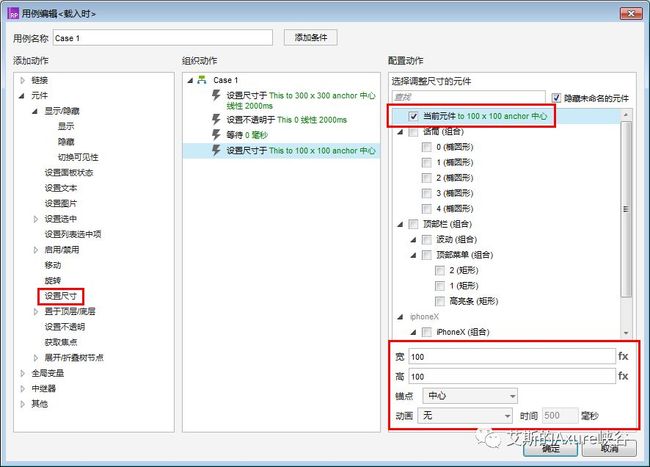
Task: Select 获取焦点 action
Action: pos(61,342)
